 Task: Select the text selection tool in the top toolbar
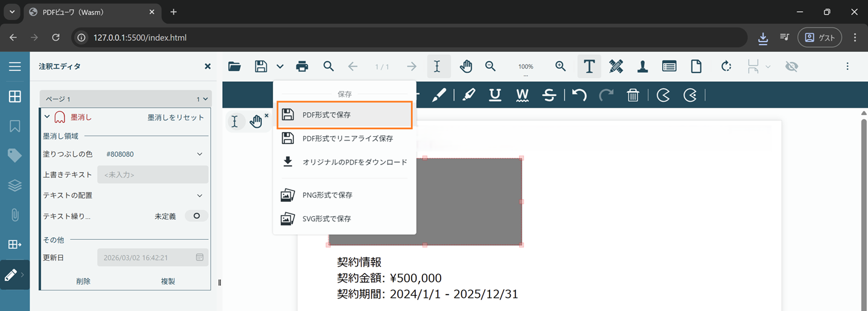click(x=438, y=66)
